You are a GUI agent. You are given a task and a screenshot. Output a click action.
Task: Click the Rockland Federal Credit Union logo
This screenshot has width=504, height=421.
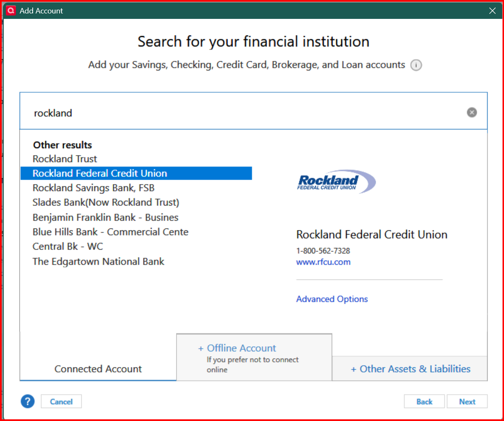(x=337, y=182)
